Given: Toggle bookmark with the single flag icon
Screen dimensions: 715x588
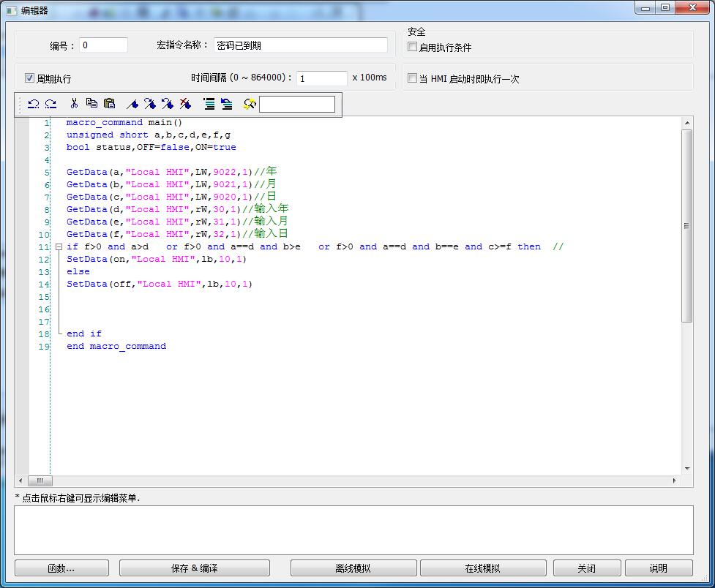Looking at the screenshot, I should [x=132, y=104].
